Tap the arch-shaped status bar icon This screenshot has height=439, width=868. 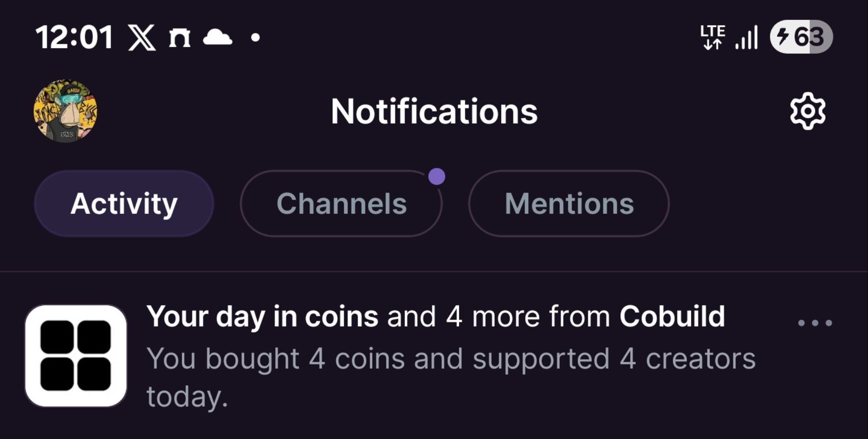pos(180,38)
